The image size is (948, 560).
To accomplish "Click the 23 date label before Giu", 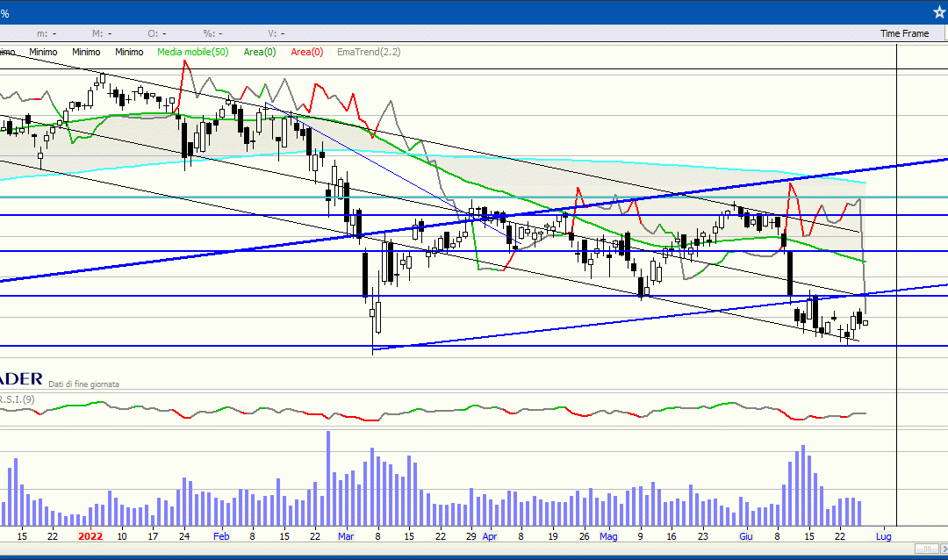I will point(702,536).
